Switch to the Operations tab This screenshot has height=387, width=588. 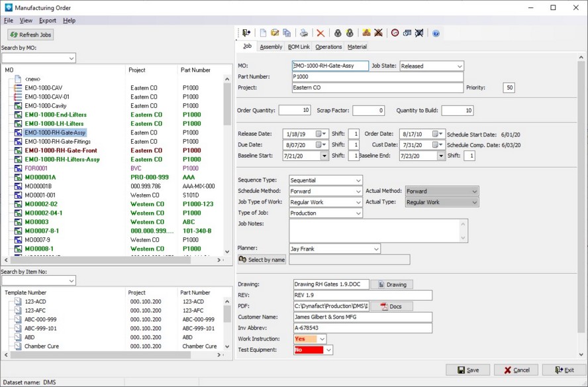pyautogui.click(x=328, y=47)
